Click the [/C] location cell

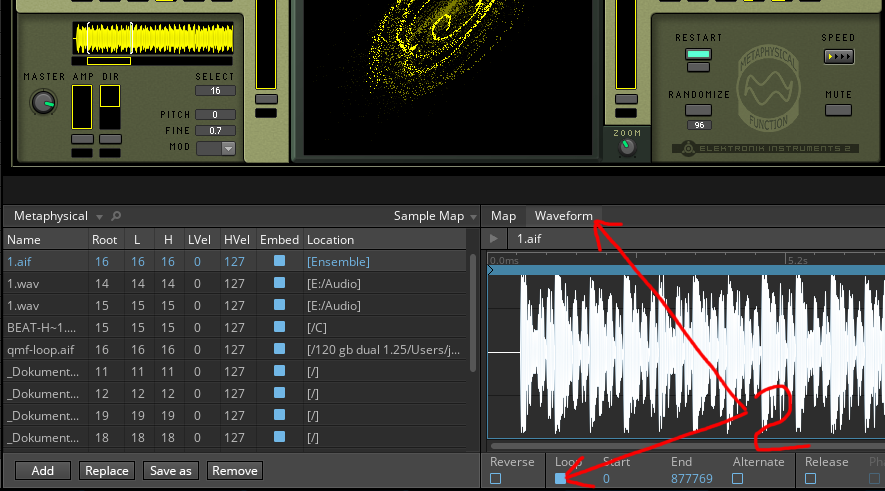[x=317, y=328]
